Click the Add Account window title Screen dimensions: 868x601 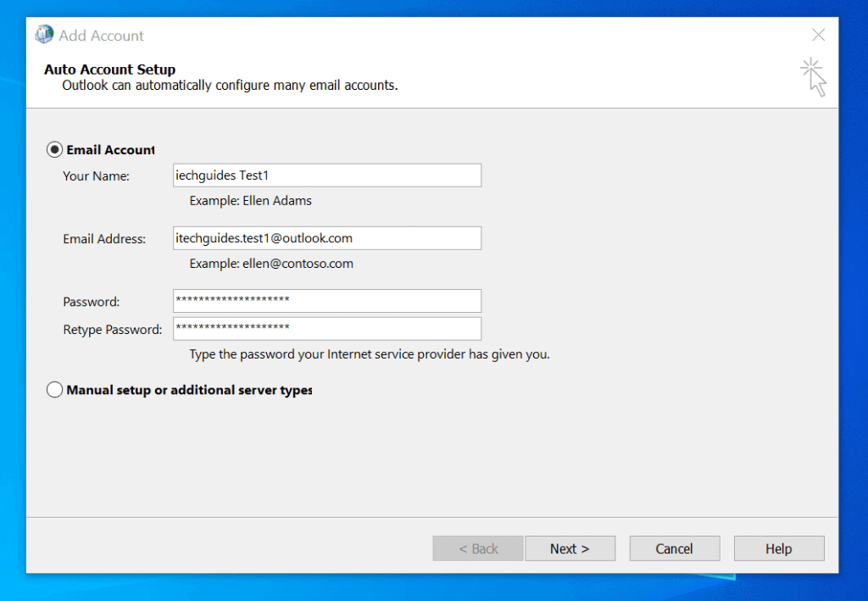tap(102, 36)
